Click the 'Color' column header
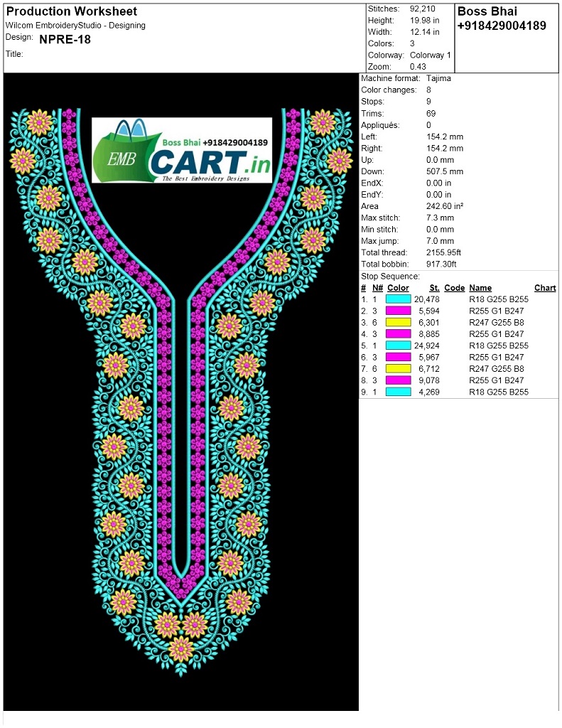 pos(398,289)
